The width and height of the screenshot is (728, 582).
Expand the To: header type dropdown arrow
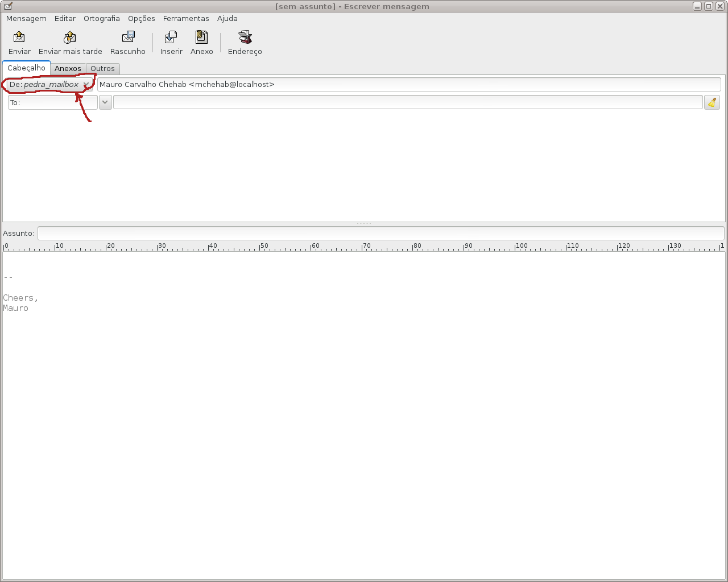point(105,102)
